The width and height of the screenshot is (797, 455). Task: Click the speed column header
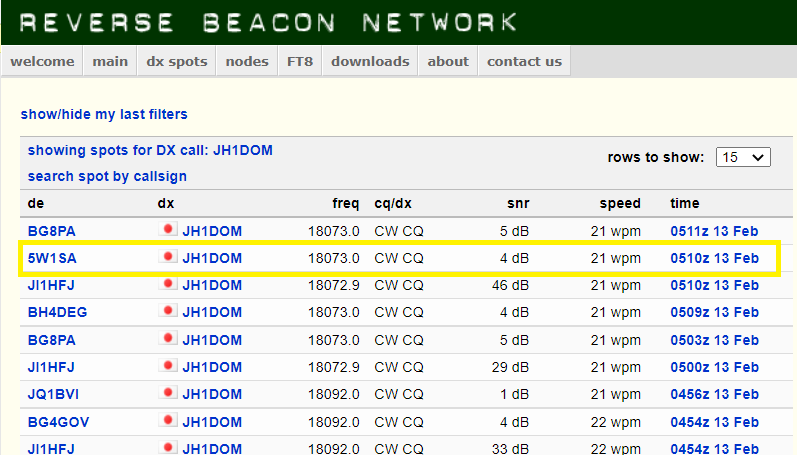620,203
